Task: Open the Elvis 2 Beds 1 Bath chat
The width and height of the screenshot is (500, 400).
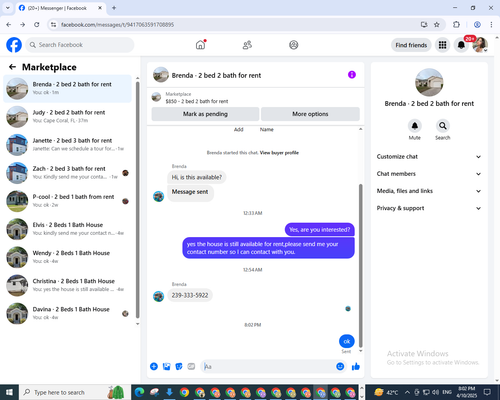Action: 67,229
